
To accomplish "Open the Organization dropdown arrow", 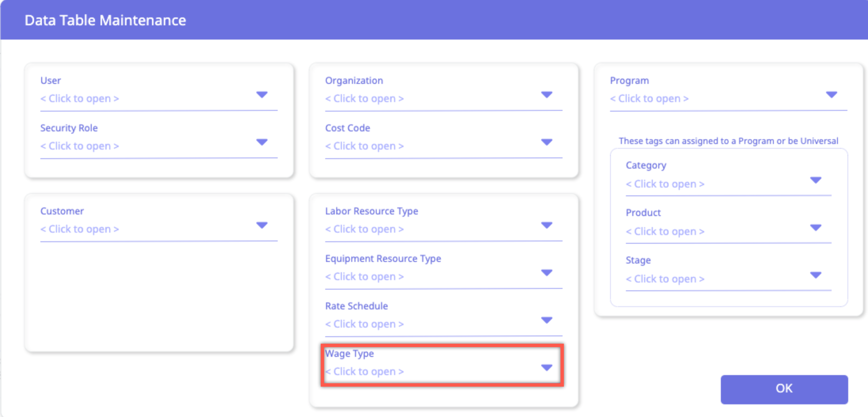I will 546,95.
